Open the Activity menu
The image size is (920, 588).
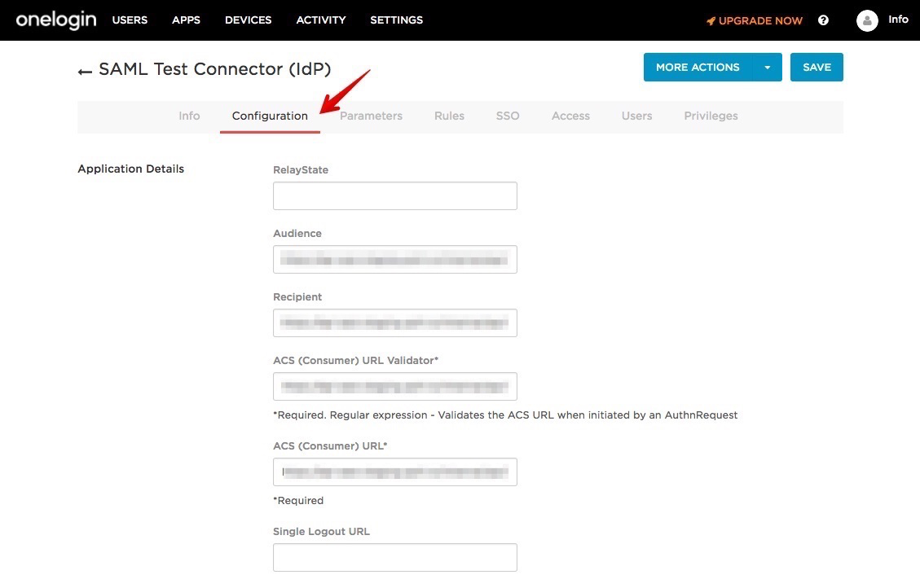[x=321, y=20]
